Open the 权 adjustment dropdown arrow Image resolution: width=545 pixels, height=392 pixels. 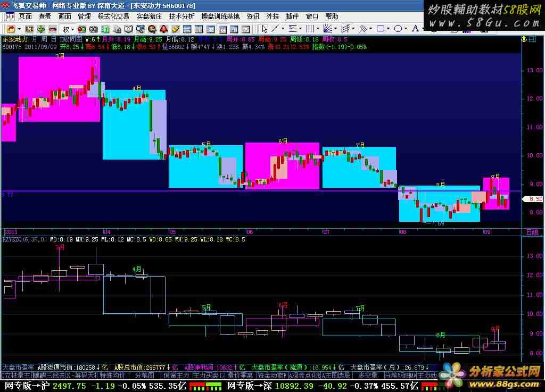[x=72, y=29]
